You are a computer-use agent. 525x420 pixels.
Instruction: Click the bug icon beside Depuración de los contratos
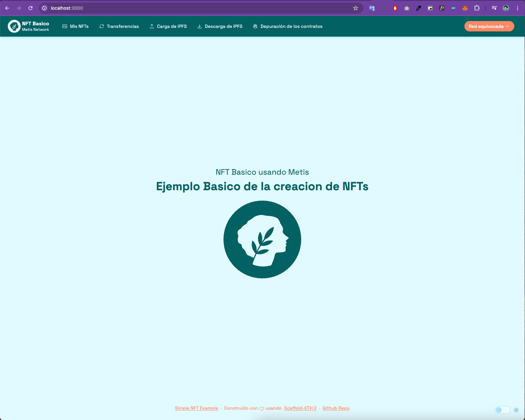tap(255, 26)
